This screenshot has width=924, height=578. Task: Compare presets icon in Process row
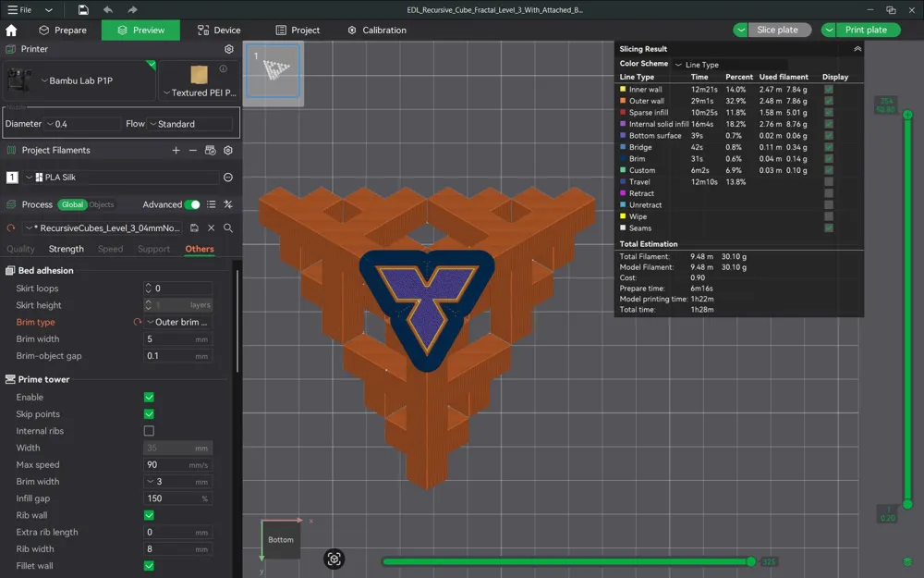pos(228,204)
